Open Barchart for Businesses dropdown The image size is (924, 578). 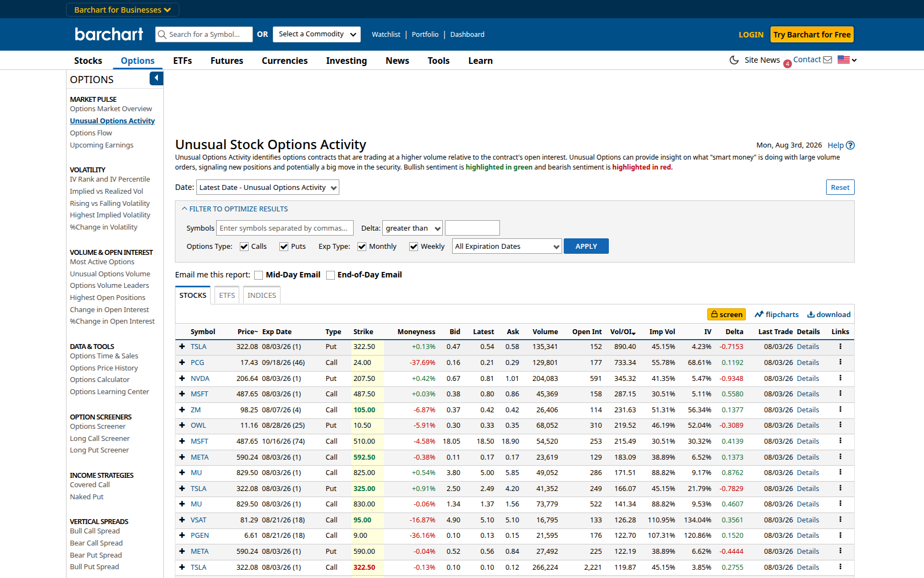pos(123,10)
